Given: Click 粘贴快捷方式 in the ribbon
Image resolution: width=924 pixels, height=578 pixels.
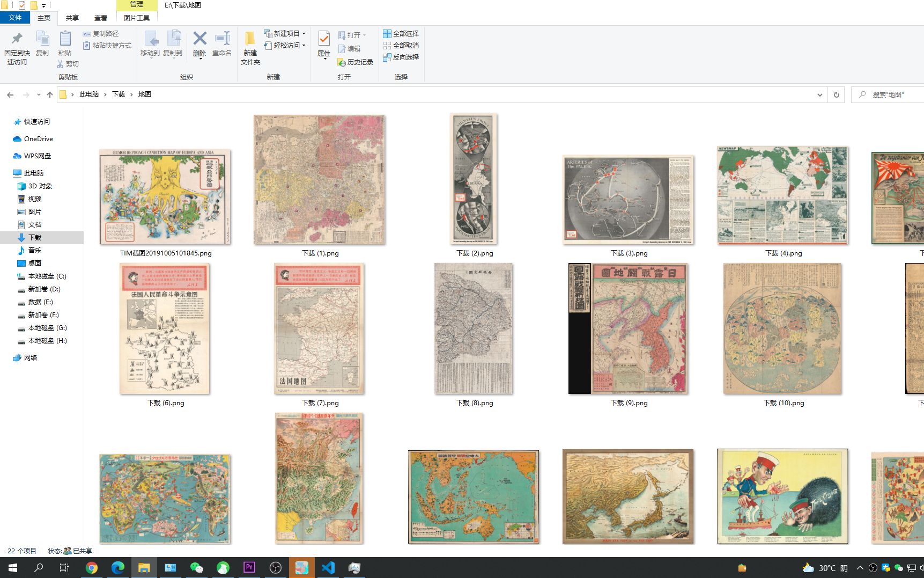Looking at the screenshot, I should pyautogui.click(x=107, y=46).
